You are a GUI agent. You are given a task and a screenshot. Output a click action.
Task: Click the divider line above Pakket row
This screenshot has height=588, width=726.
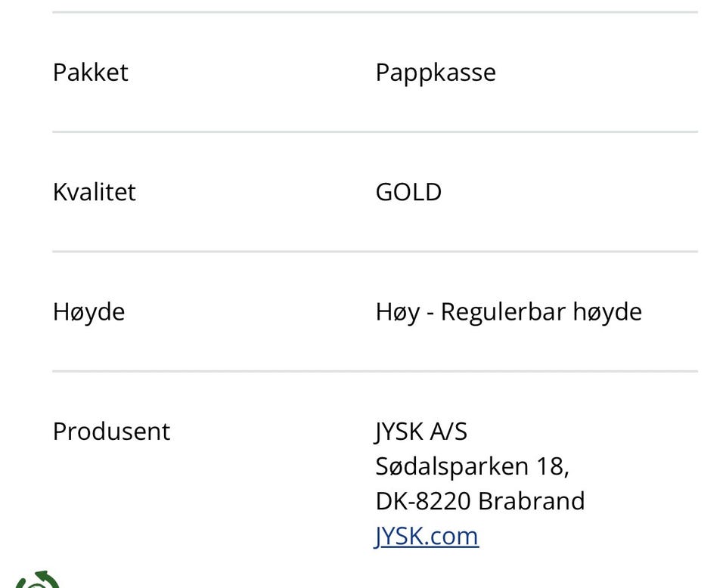[375, 12]
